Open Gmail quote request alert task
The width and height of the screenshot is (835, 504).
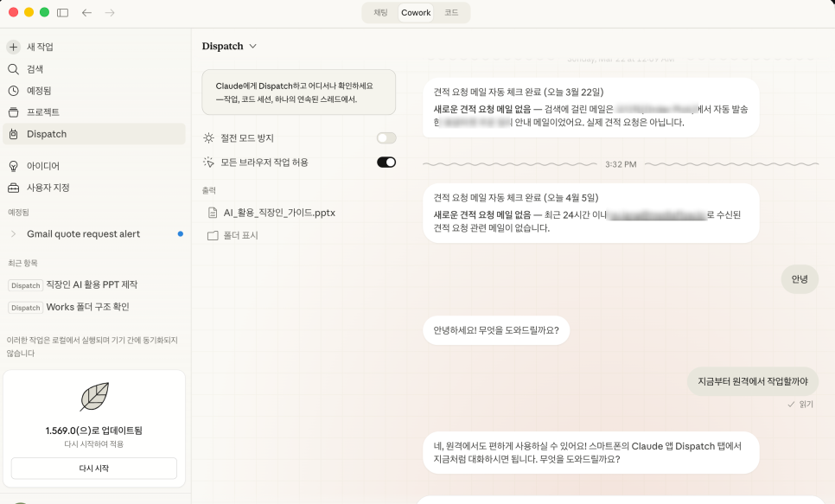[x=84, y=234]
